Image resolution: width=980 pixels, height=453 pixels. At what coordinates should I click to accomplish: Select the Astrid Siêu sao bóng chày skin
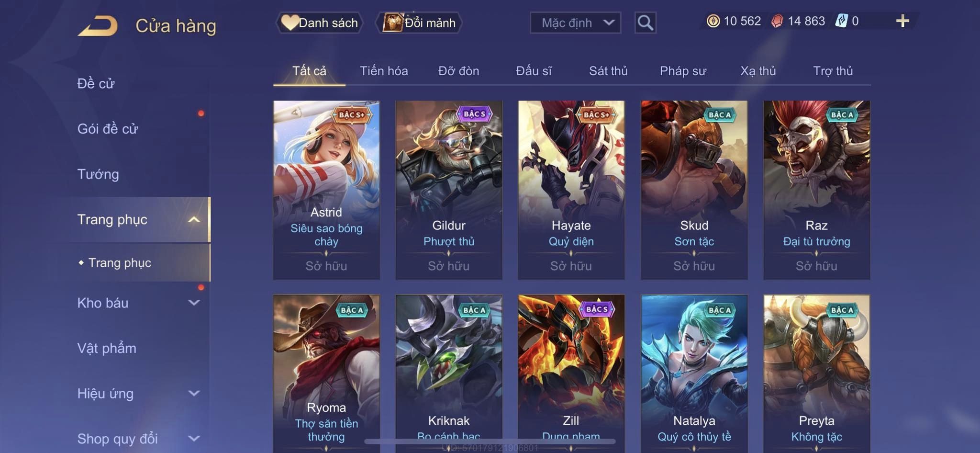click(x=326, y=190)
